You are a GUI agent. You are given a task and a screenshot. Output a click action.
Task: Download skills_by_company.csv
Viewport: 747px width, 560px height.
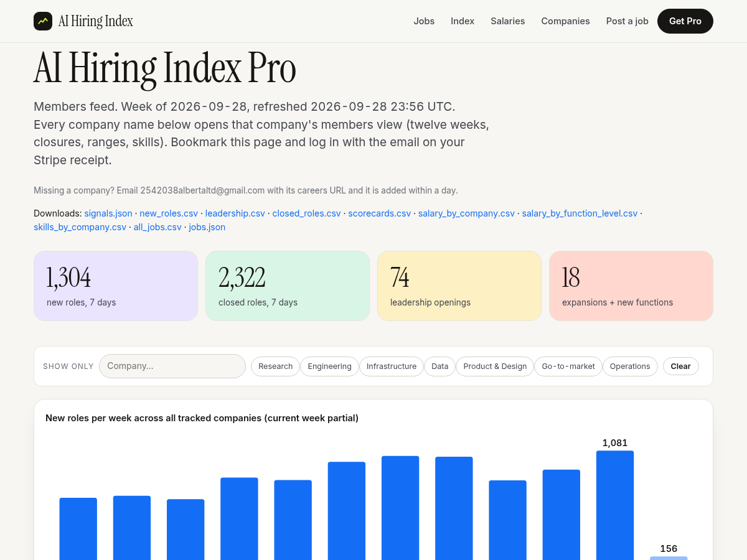click(80, 227)
